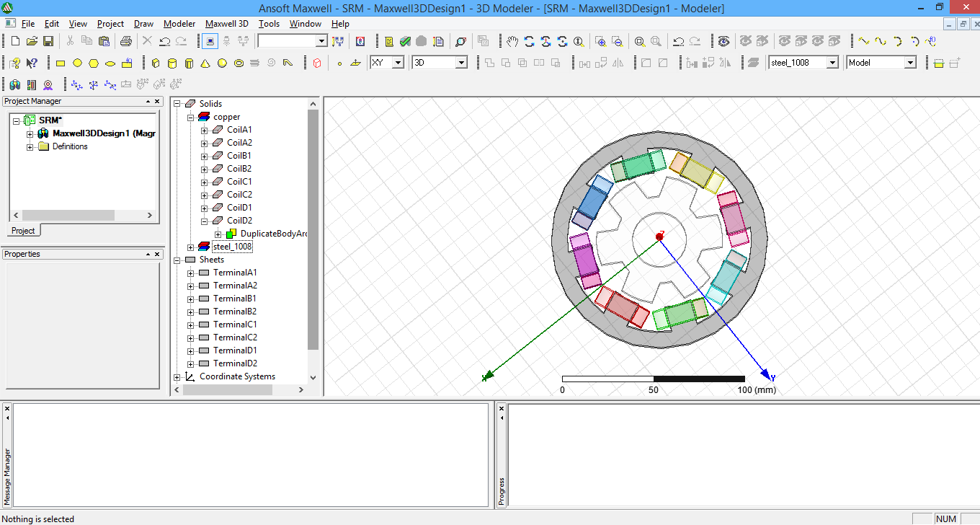Expand the Definitions node in Project Manager

(x=30, y=146)
